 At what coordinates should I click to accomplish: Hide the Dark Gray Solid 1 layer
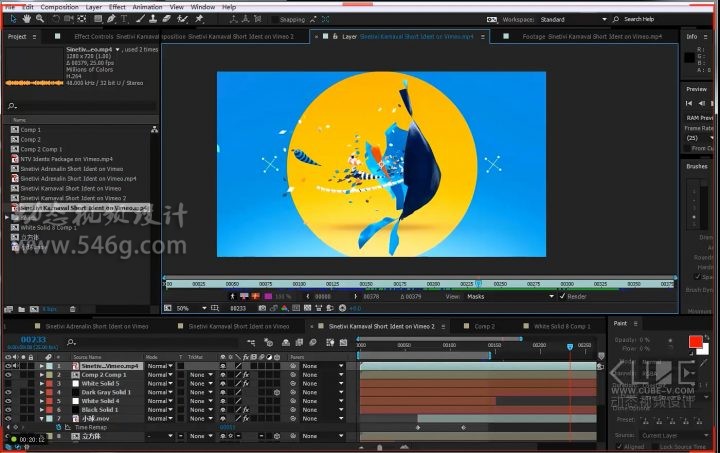coord(8,392)
